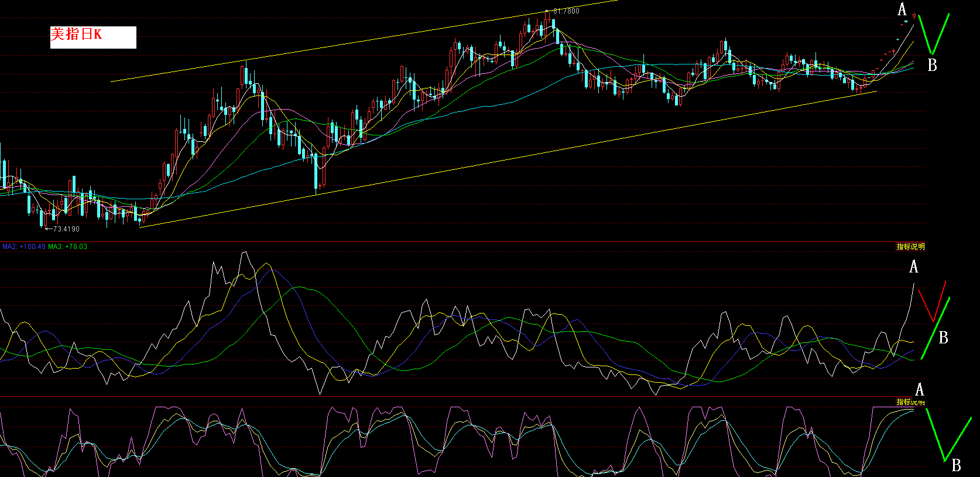This screenshot has height=477, width=980.
Task: Click the MA2: +100.49 indicator readout
Action: tap(24, 247)
